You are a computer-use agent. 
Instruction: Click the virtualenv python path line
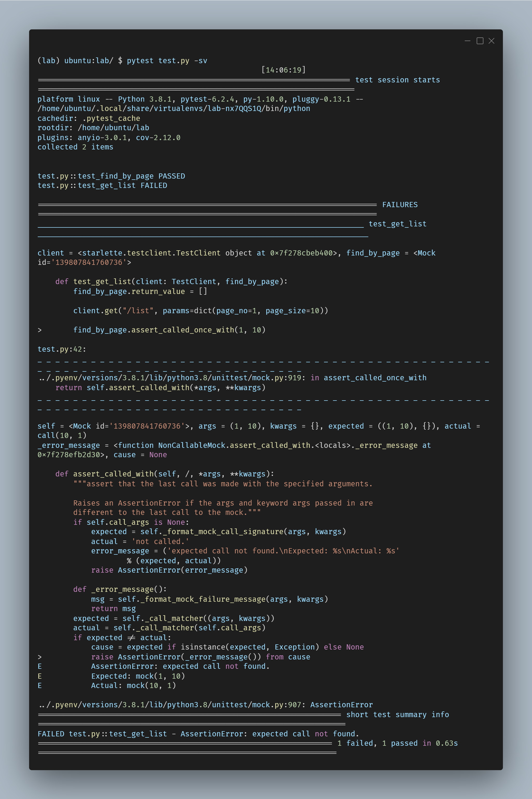point(173,109)
